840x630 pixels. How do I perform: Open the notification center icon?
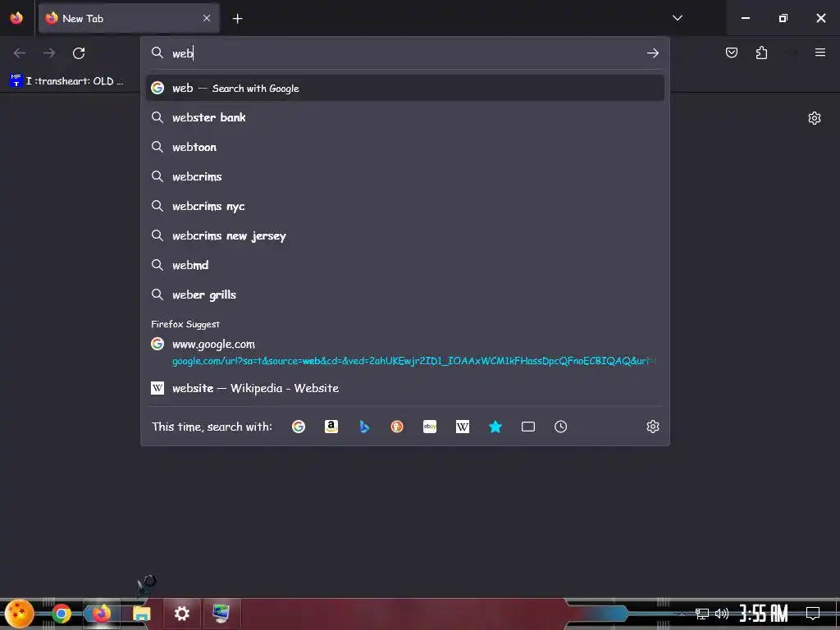pos(813,614)
